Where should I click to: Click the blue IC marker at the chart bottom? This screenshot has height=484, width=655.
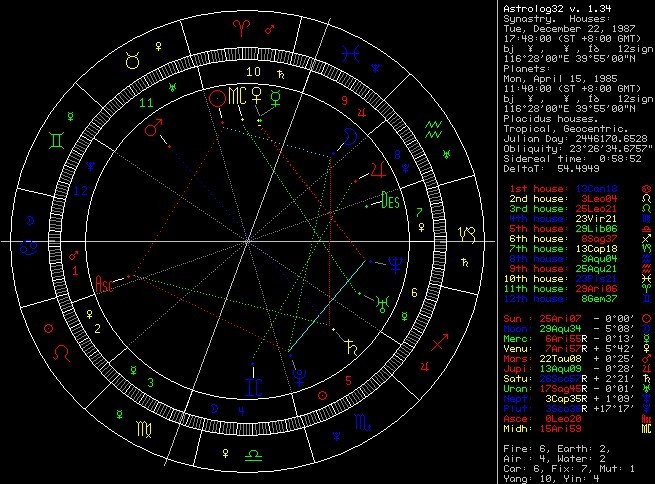[x=254, y=387]
